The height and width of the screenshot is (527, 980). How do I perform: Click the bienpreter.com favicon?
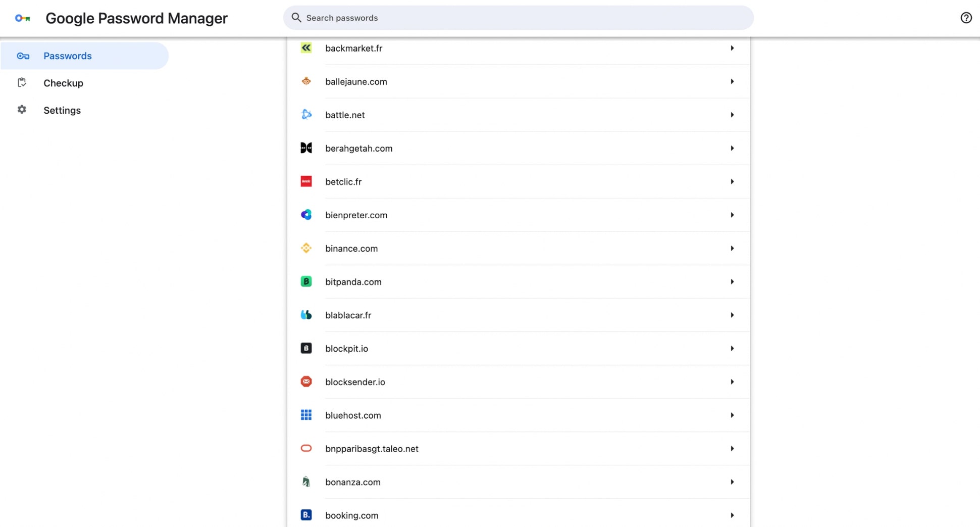pos(306,215)
